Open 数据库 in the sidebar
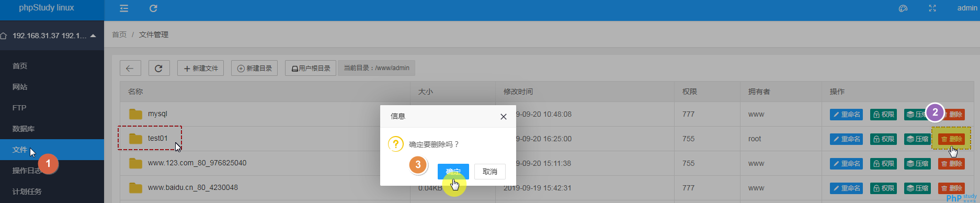This screenshot has height=203, width=980. point(24,129)
